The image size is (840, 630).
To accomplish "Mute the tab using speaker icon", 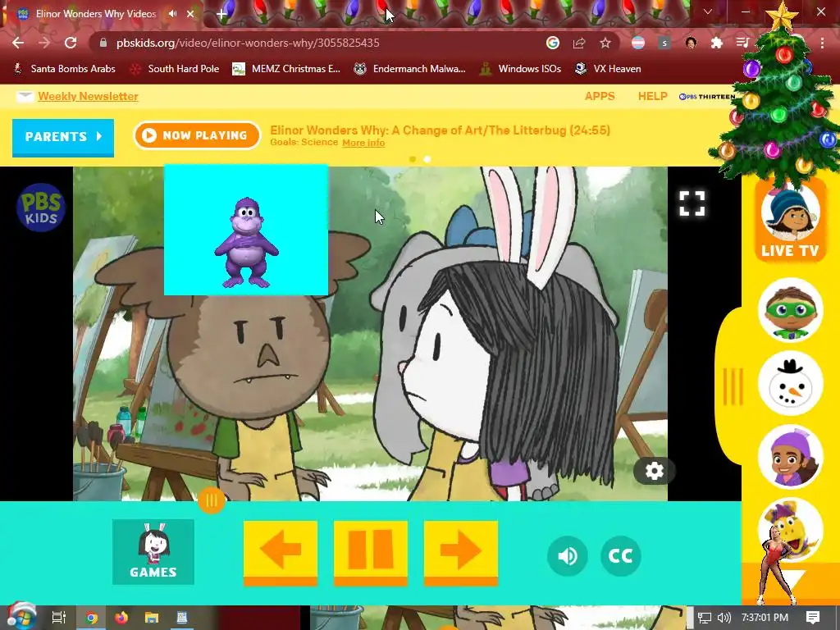I will click(172, 13).
